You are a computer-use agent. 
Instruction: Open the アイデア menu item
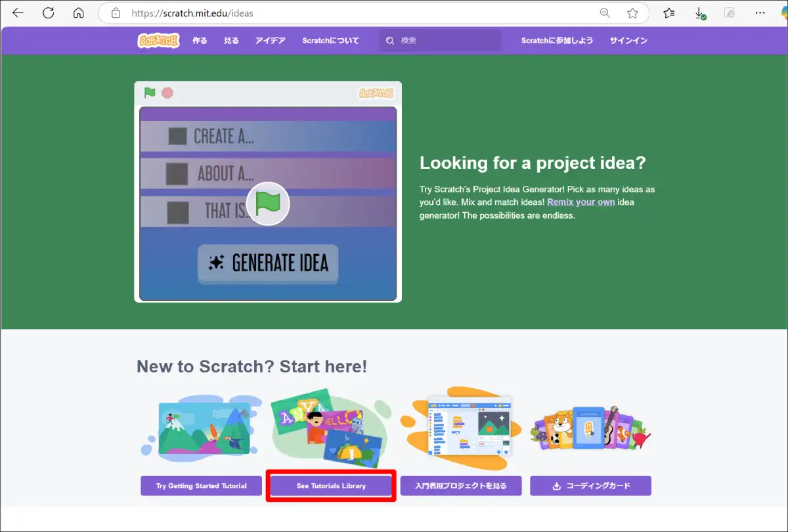pyautogui.click(x=271, y=40)
